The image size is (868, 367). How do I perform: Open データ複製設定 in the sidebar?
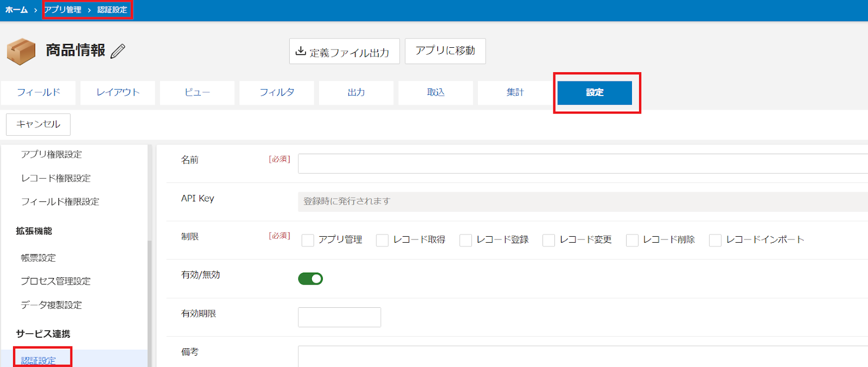52,305
